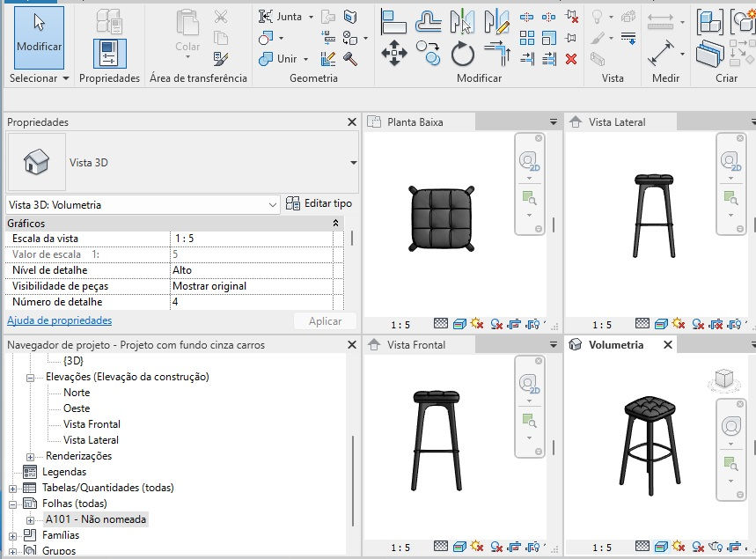
Task: Switch to the Planta Baixa view tab
Action: click(x=419, y=122)
